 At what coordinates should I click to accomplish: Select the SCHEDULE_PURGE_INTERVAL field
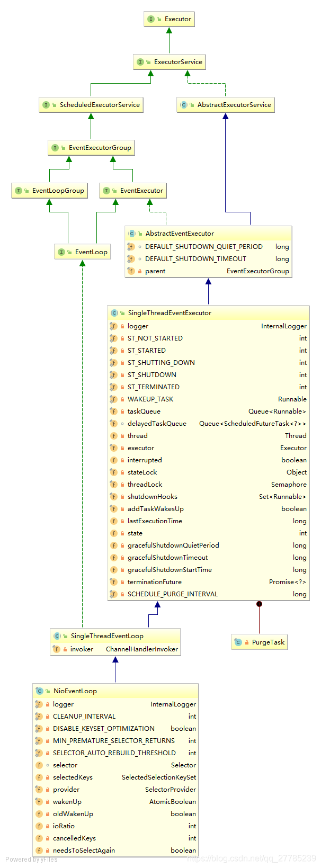pyautogui.click(x=208, y=594)
